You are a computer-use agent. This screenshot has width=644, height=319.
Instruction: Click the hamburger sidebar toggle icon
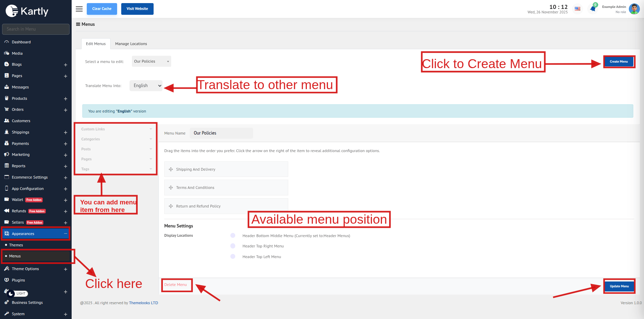click(79, 9)
